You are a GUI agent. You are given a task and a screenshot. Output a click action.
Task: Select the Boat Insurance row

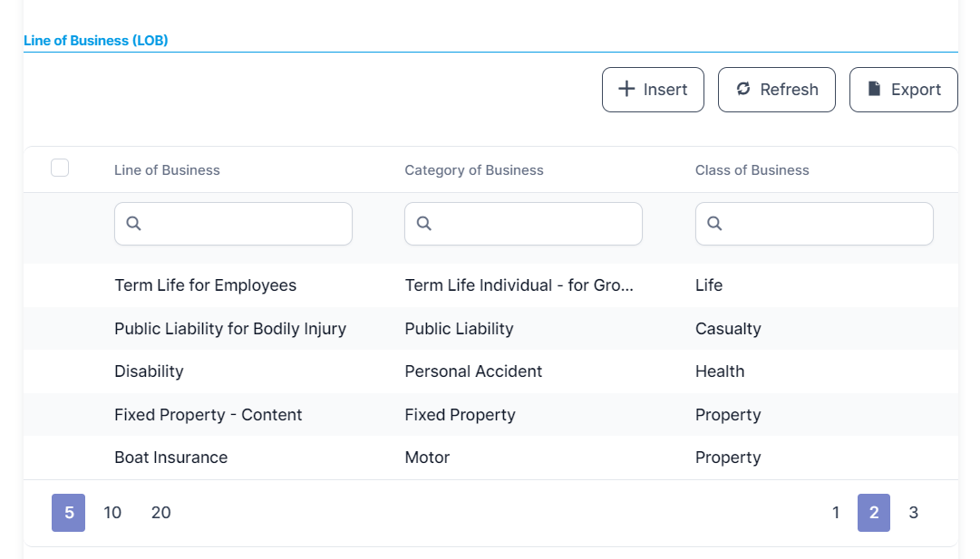point(171,458)
